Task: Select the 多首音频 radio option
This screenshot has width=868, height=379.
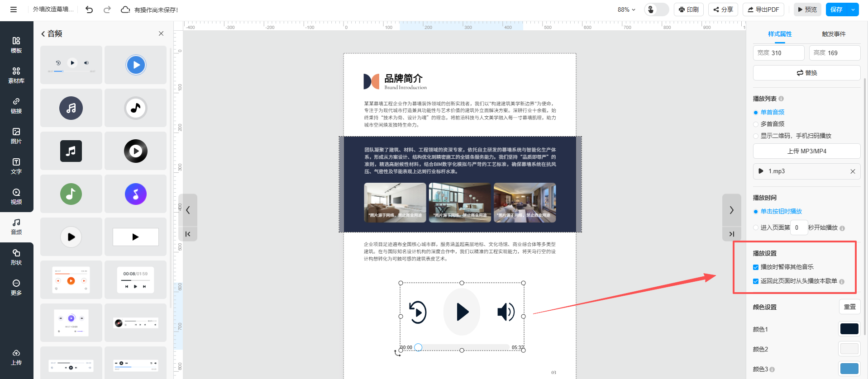Action: point(756,124)
